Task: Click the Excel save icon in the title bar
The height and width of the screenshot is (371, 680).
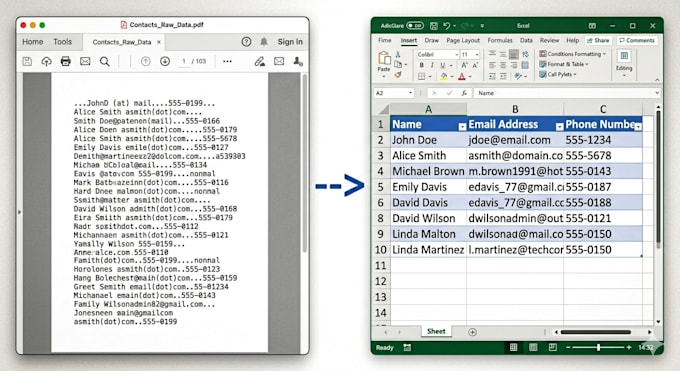Action: point(434,26)
